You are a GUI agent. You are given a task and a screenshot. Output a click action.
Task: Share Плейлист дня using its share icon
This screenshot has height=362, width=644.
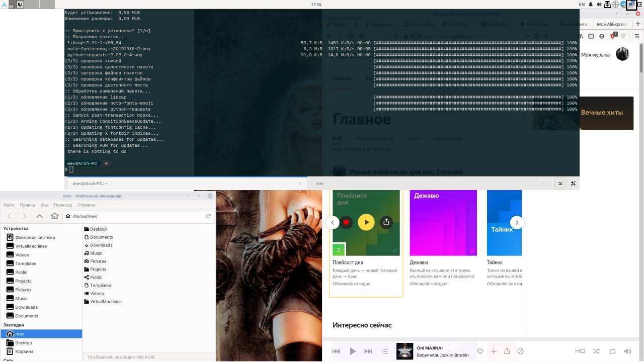[x=386, y=222]
